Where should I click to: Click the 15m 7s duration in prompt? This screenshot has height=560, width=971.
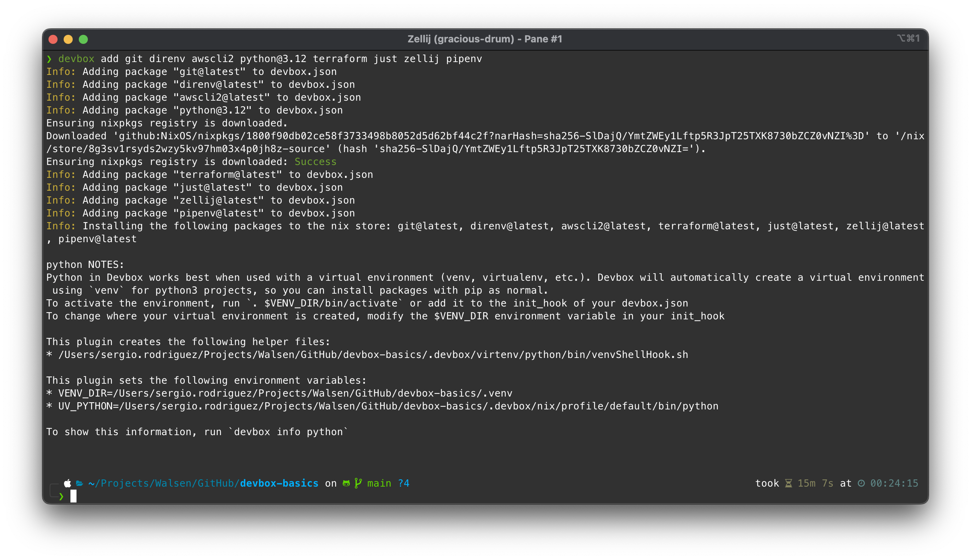pos(815,484)
